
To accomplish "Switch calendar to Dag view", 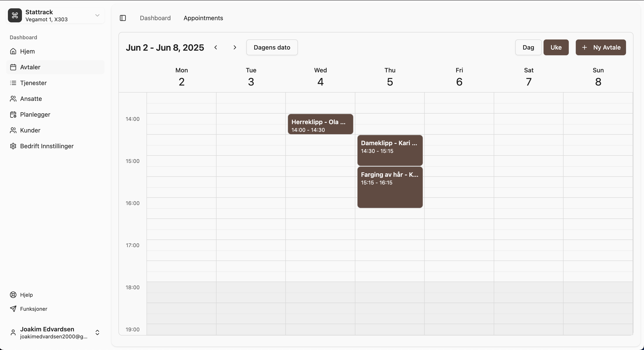I will point(528,48).
